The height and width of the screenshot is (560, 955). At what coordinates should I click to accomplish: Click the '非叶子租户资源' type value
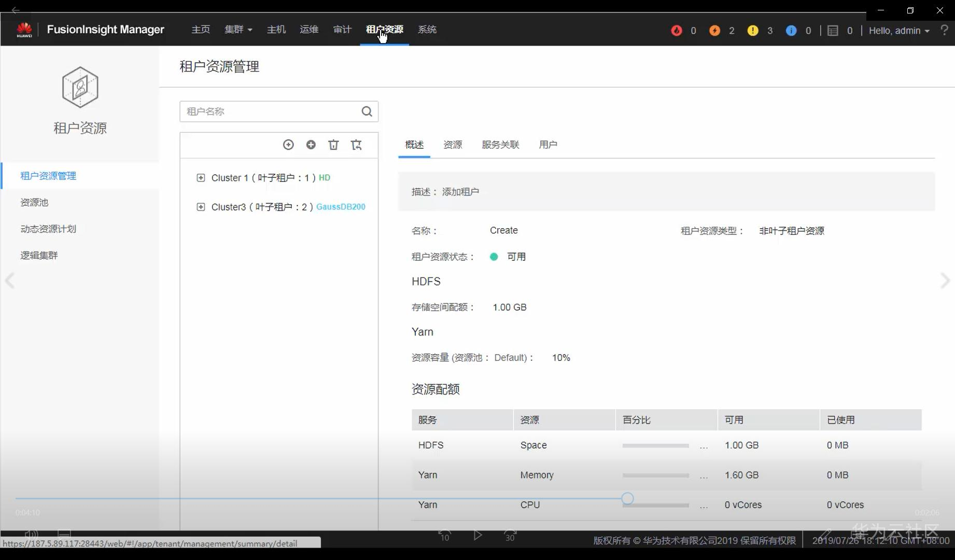pyautogui.click(x=792, y=231)
